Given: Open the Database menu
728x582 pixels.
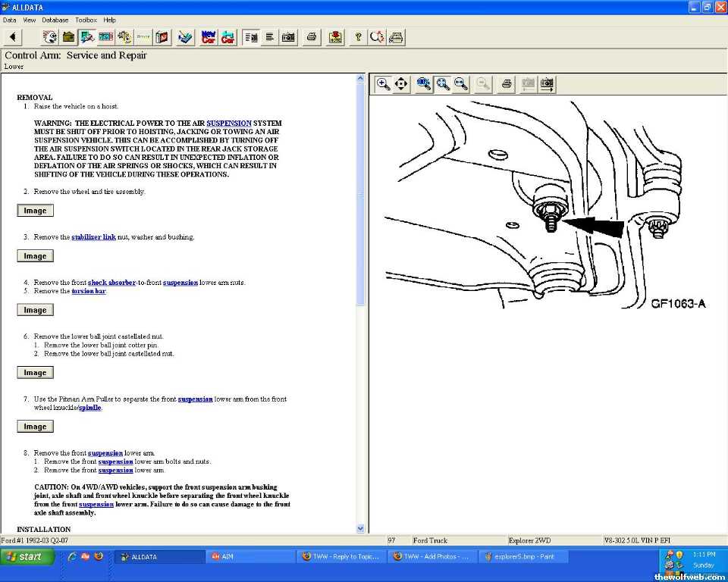Looking at the screenshot, I should tap(55, 20).
